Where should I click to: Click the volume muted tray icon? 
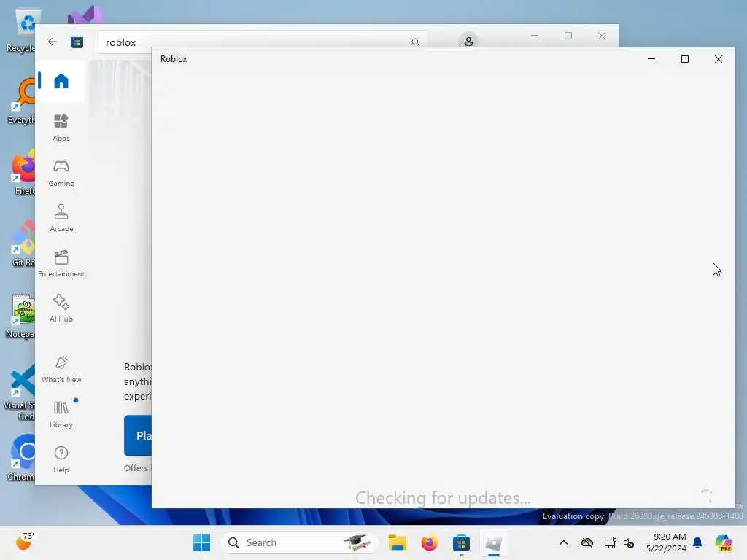pos(629,542)
